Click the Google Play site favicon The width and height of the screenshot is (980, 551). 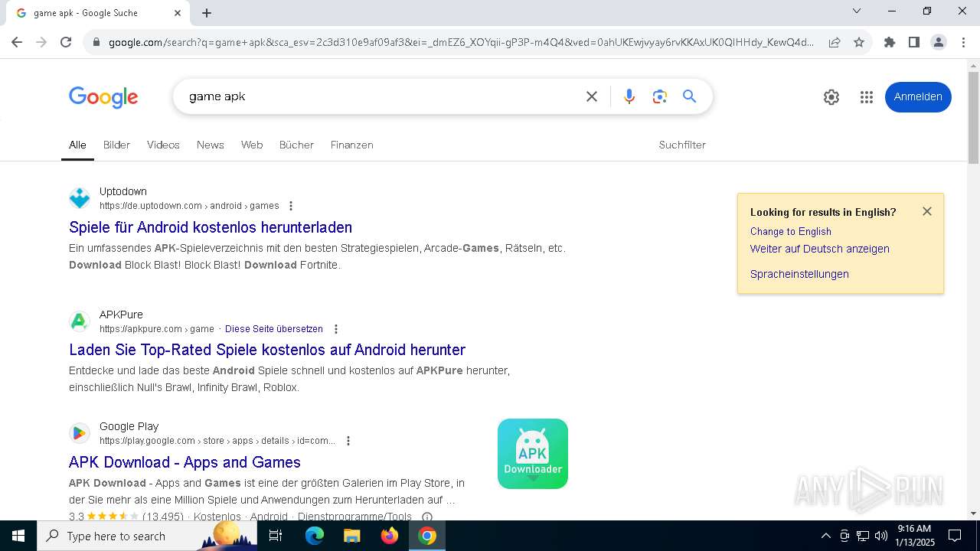pyautogui.click(x=80, y=433)
